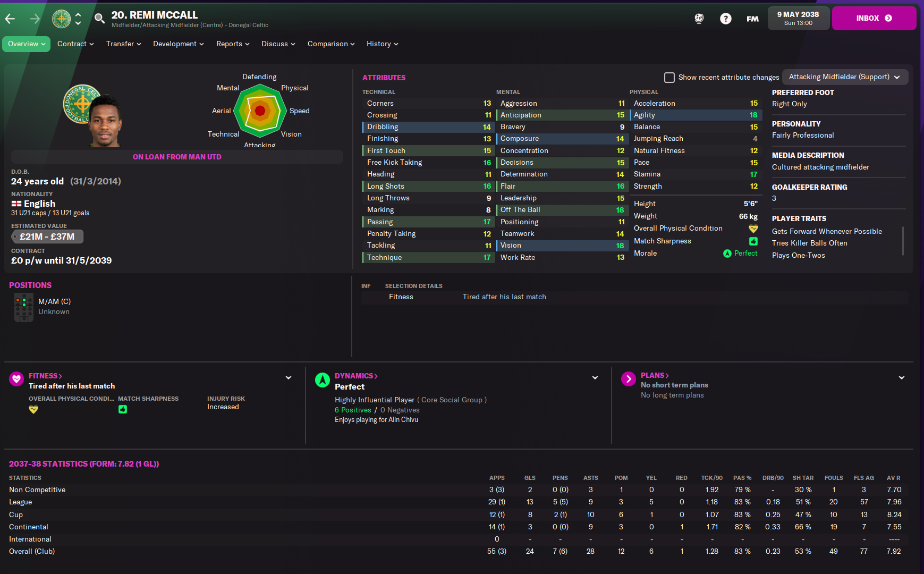Click the yellow heart in the Fitness panel
This screenshot has width=924, height=574.
point(33,409)
